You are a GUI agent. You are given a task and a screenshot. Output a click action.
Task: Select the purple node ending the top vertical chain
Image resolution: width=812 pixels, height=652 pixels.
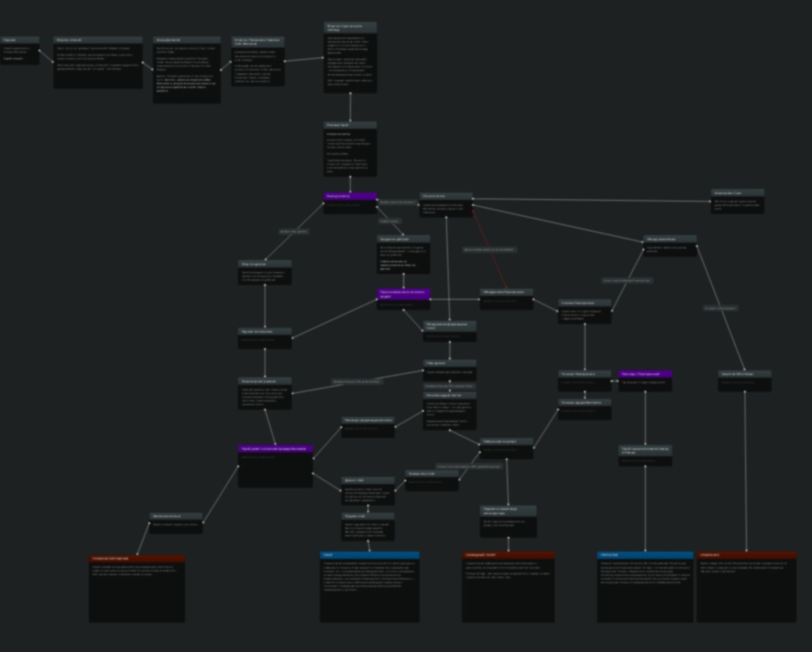(x=350, y=203)
